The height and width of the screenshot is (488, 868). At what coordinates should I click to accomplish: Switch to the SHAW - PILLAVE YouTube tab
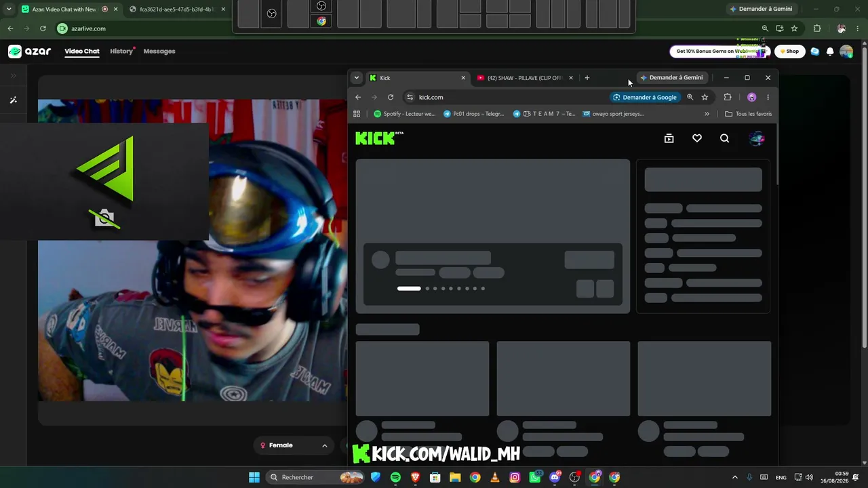click(525, 78)
